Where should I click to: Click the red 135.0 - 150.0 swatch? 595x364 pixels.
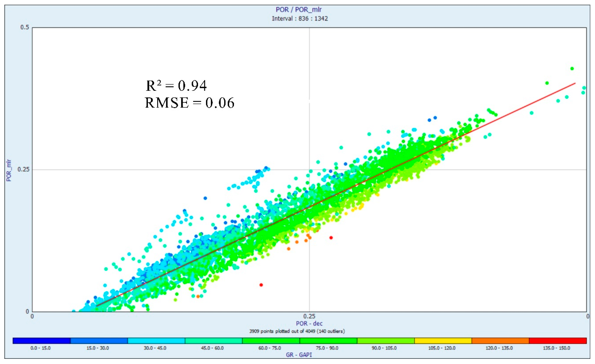click(x=558, y=341)
